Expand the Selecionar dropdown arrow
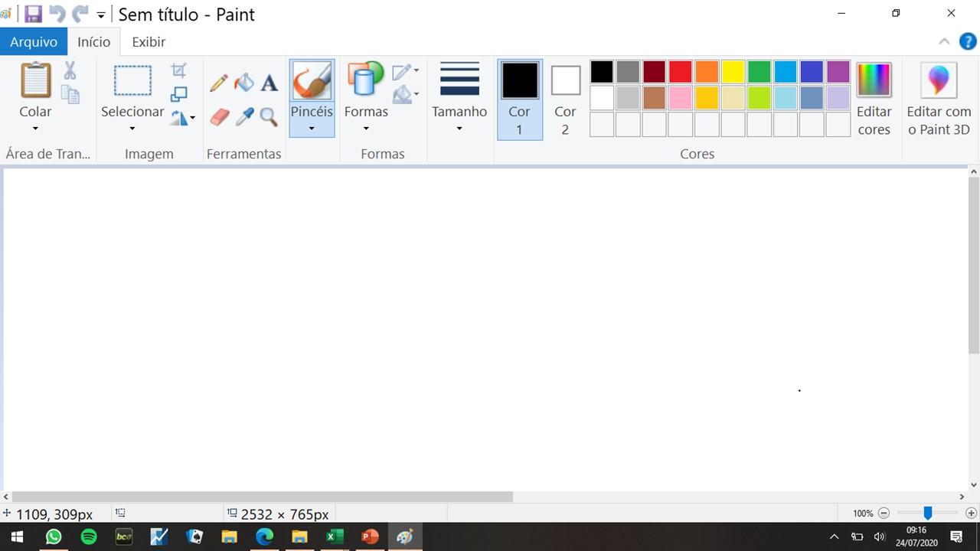 point(132,129)
